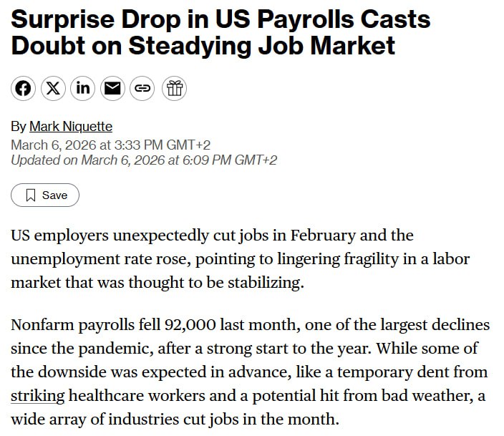Gift this article using the present icon
504x436 pixels.
[x=174, y=88]
